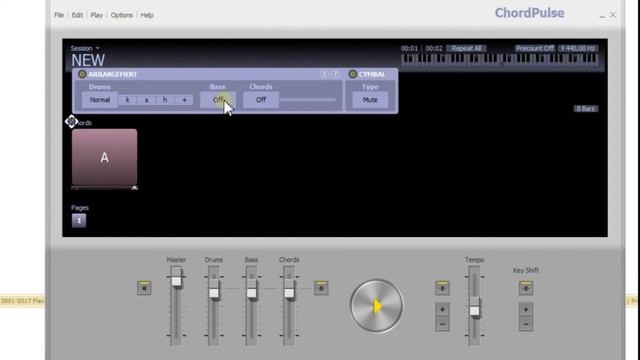Open the Cymbal Type selector showing Mute
The width and height of the screenshot is (640, 360).
pyautogui.click(x=370, y=100)
